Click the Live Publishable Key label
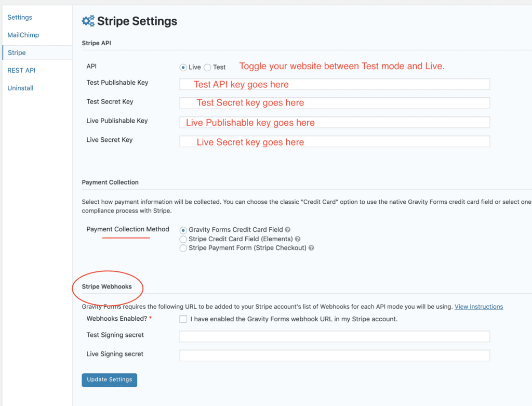The image size is (532, 406). [x=117, y=121]
